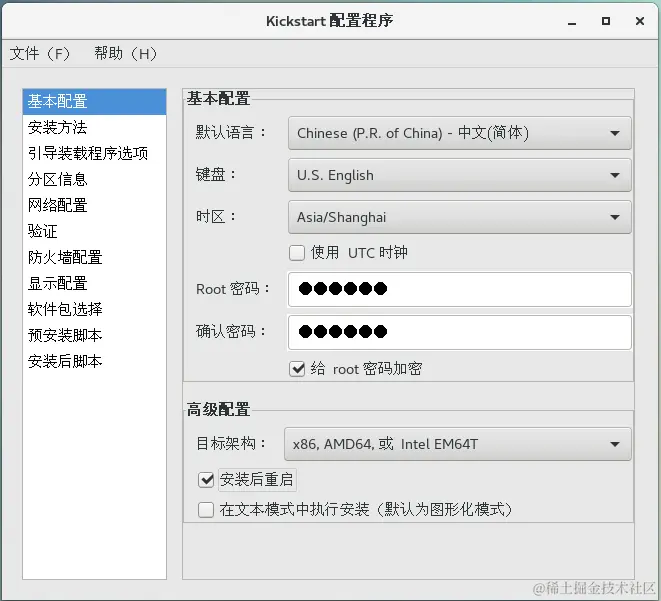Image resolution: width=661 pixels, height=601 pixels.
Task: Click the 确认密码 input field
Action: (x=459, y=332)
